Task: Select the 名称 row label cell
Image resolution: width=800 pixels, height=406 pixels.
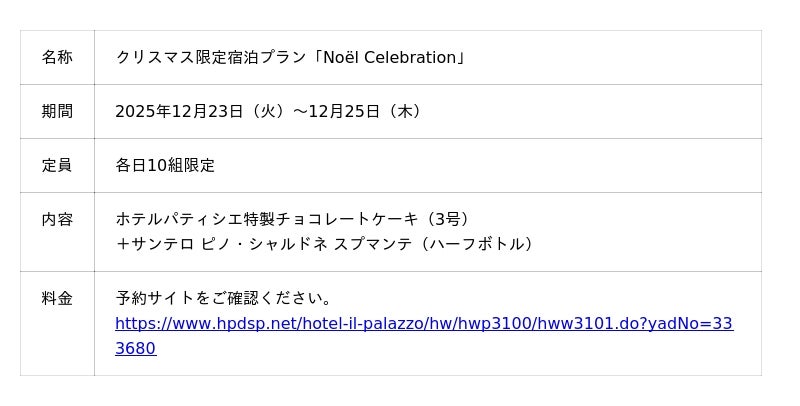Action: pyautogui.click(x=57, y=58)
